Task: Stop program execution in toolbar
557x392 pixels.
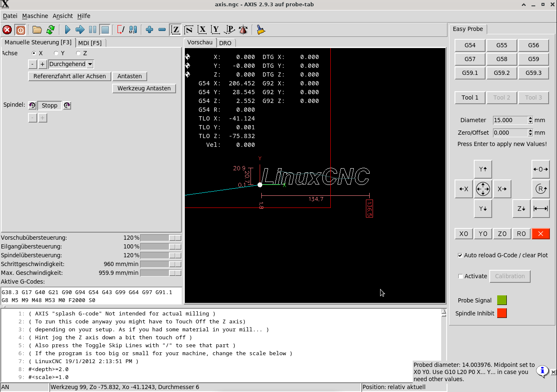Action: (x=105, y=30)
